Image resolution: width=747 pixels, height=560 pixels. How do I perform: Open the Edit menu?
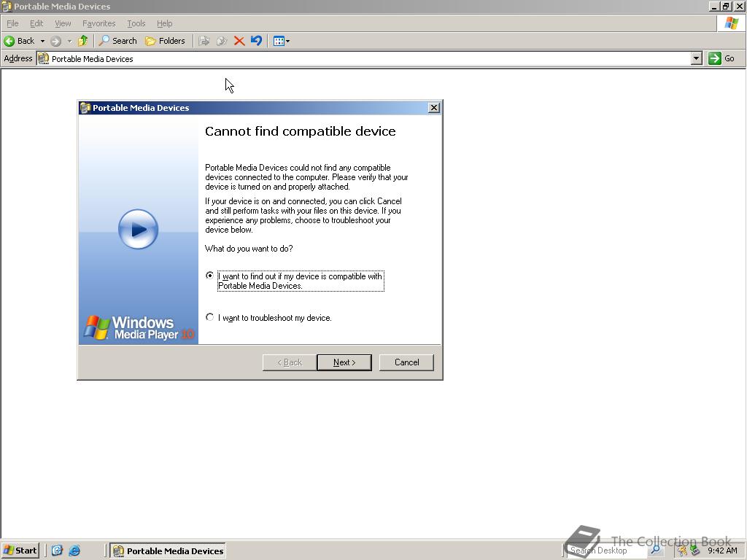click(x=36, y=23)
